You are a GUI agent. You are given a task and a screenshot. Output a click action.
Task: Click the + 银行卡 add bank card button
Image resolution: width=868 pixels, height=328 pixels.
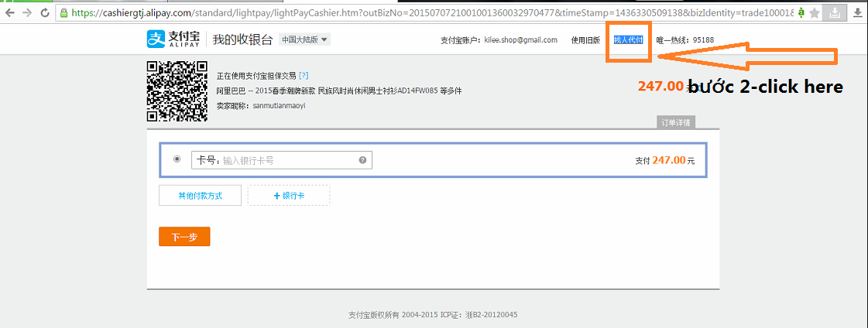click(289, 195)
